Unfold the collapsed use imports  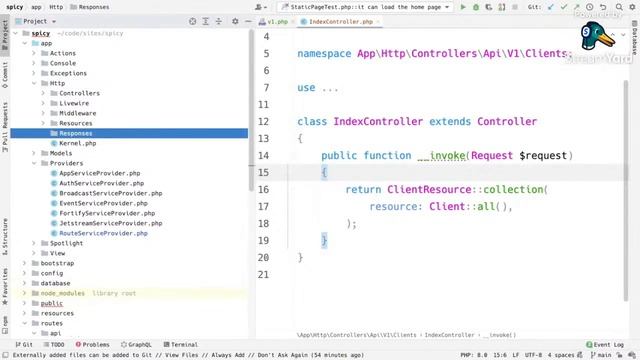330,88
